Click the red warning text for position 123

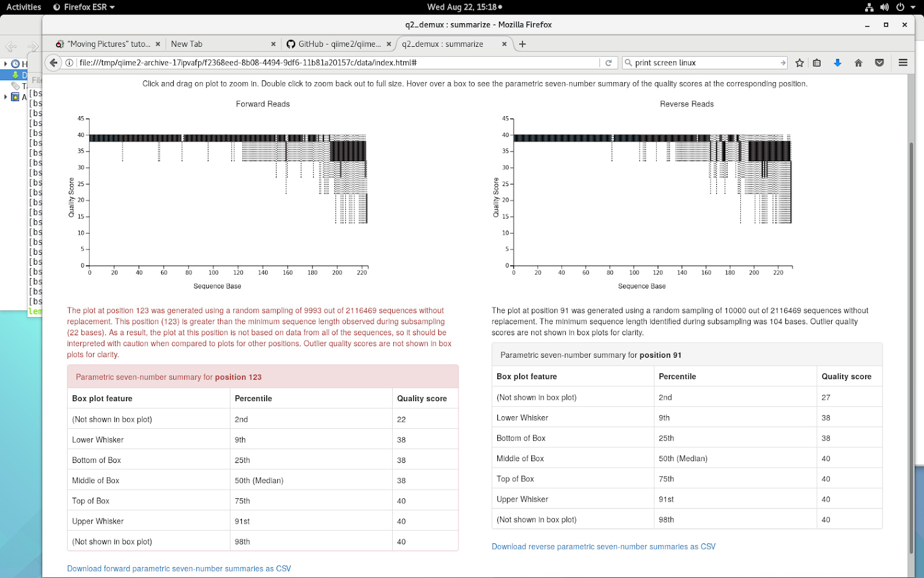(260, 332)
